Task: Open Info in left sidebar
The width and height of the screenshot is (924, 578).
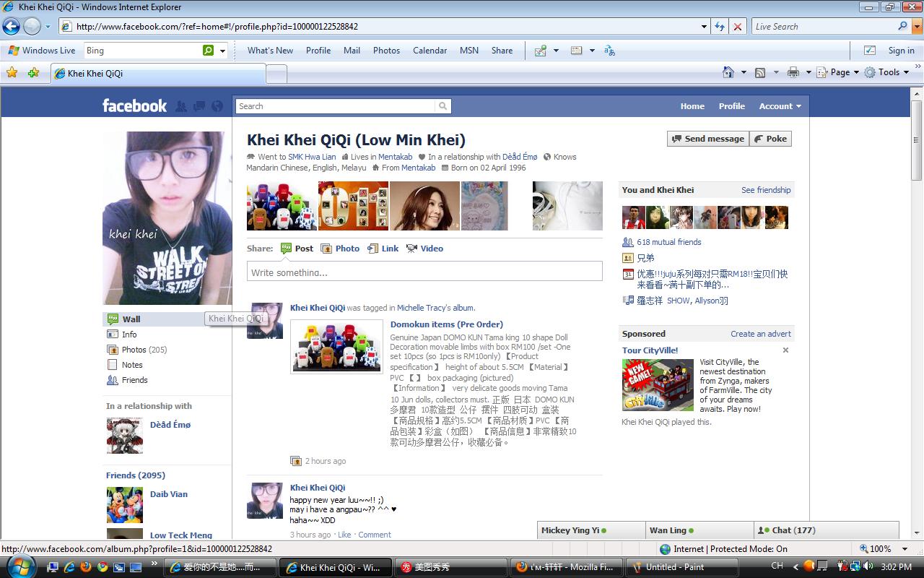Action: point(129,335)
